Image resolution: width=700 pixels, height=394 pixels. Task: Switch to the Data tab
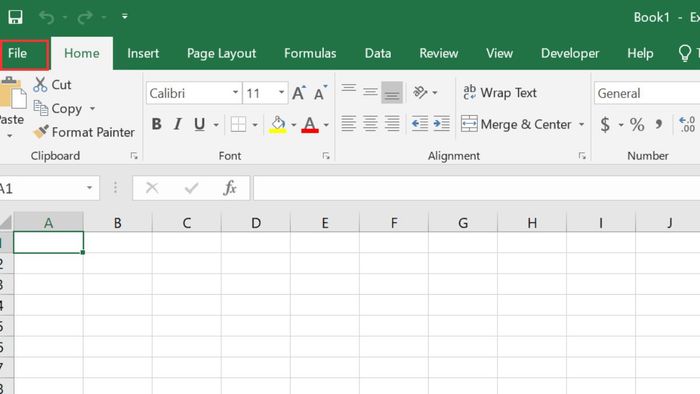[378, 54]
